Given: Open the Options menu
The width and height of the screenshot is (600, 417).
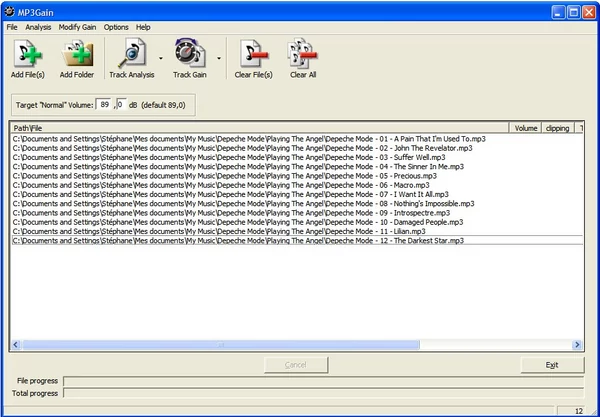Looking at the screenshot, I should click(116, 27).
